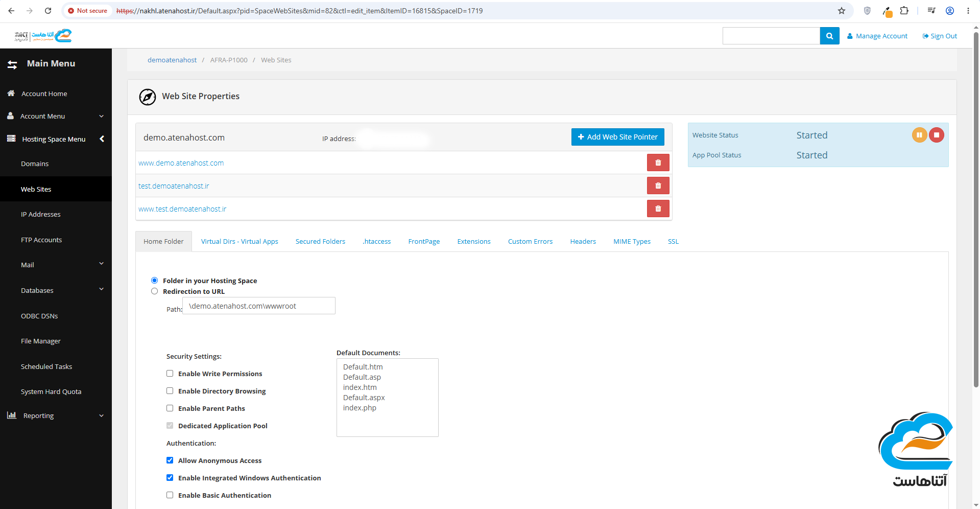Switch to the Custom Errors tab
980x509 pixels.
pos(530,242)
